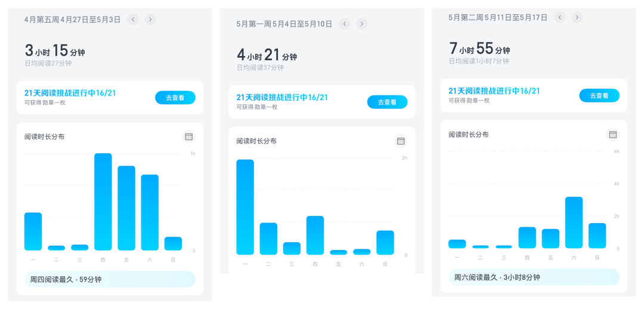
Task: Click 日均阅读1小时7分钟 text
Action: 479,61
